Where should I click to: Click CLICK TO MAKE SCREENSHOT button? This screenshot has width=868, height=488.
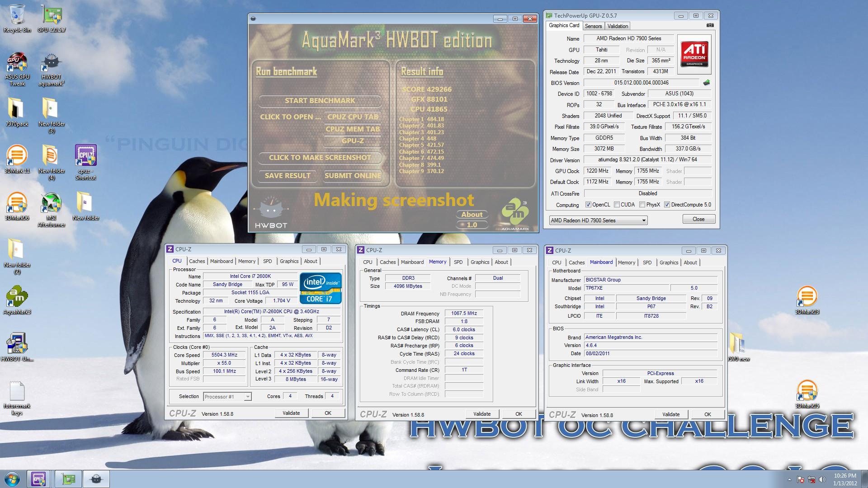[x=320, y=158]
